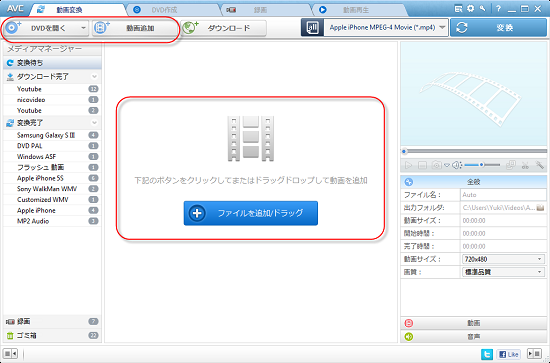Toggle the left panel with bottom-left icon
Viewport: 550px width, 363px height.
[x=10, y=353]
